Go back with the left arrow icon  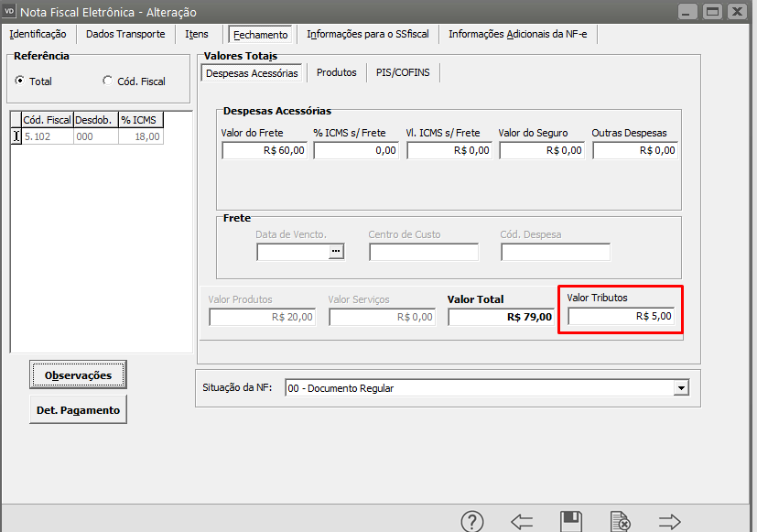[x=522, y=522]
